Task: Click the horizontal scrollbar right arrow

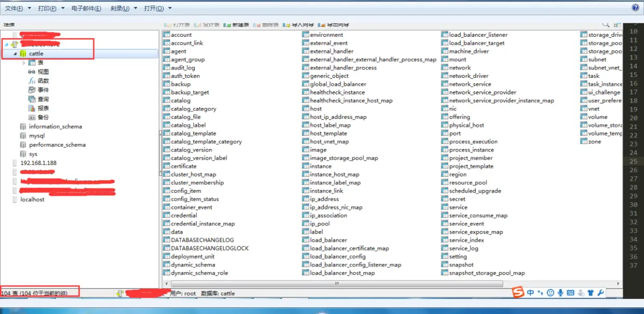Action: pos(618,284)
